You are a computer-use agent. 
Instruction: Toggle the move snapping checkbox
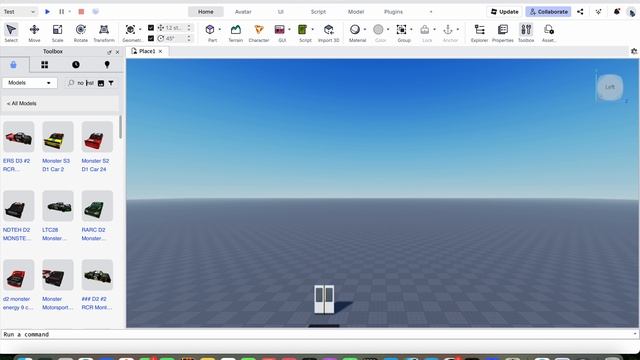[151, 28]
